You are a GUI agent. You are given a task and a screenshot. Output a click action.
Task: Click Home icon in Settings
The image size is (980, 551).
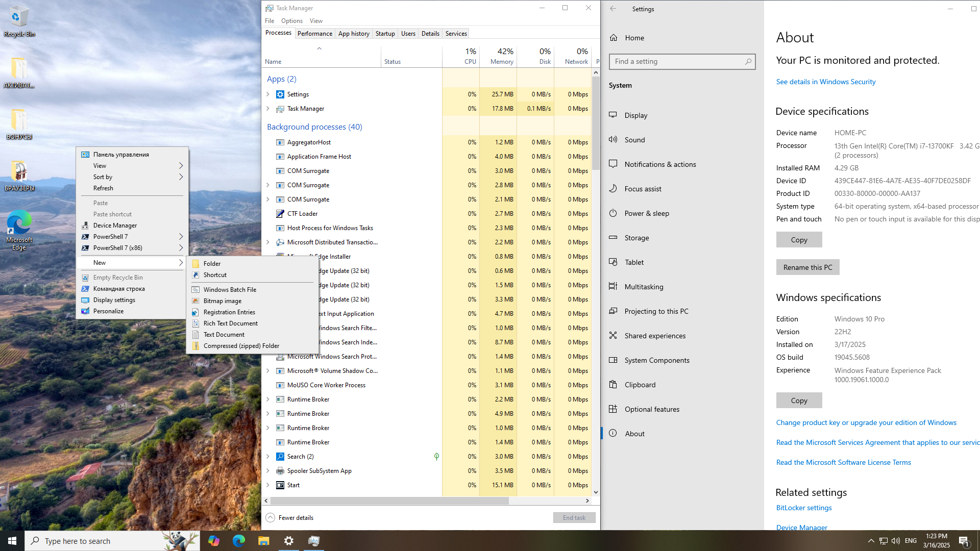(x=614, y=38)
